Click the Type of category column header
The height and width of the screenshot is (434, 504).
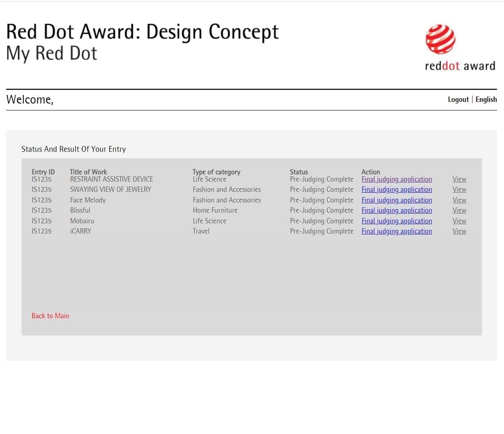click(216, 172)
